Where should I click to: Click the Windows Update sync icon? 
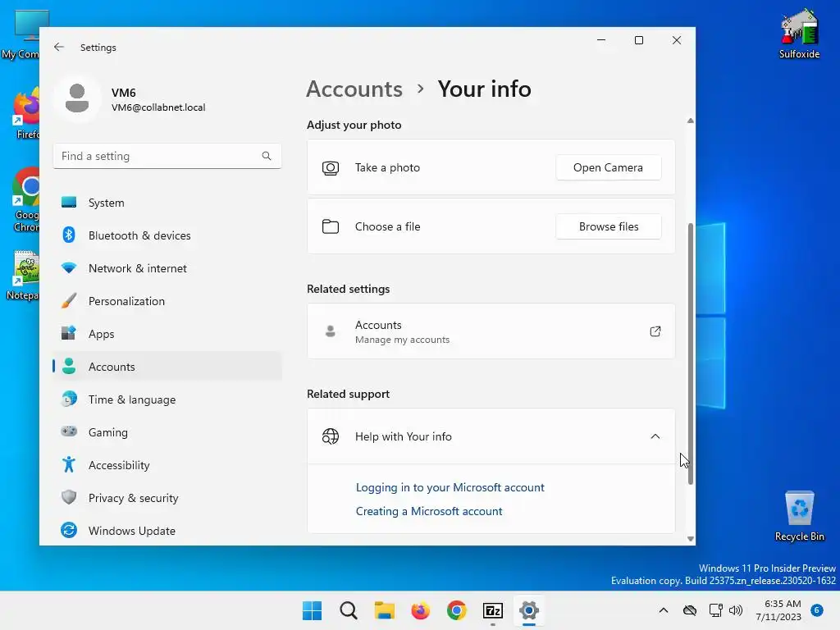[69, 531]
